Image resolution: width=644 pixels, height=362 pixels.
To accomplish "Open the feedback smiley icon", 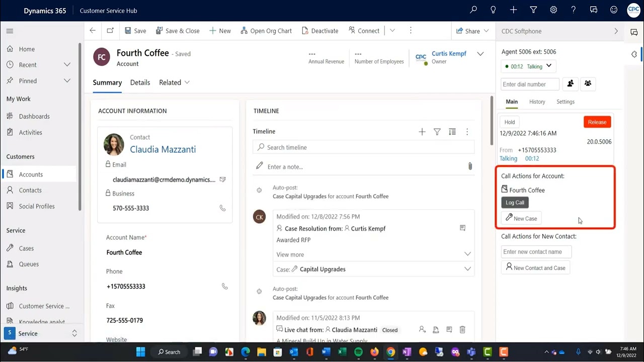I will [614, 10].
